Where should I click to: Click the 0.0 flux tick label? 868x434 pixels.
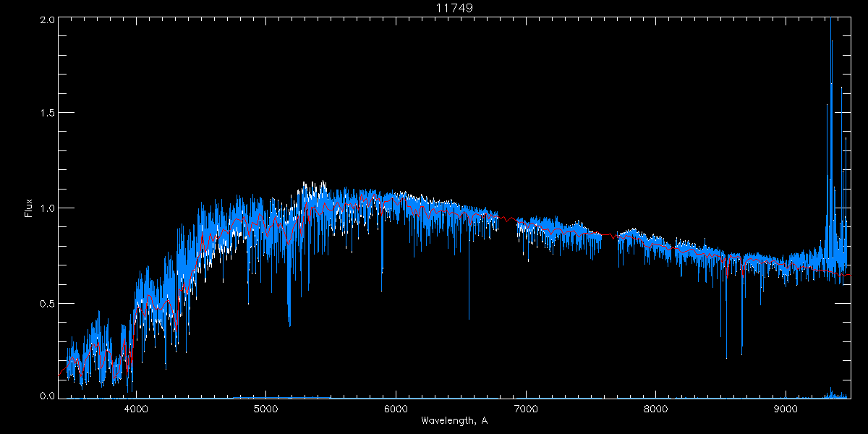pos(47,396)
